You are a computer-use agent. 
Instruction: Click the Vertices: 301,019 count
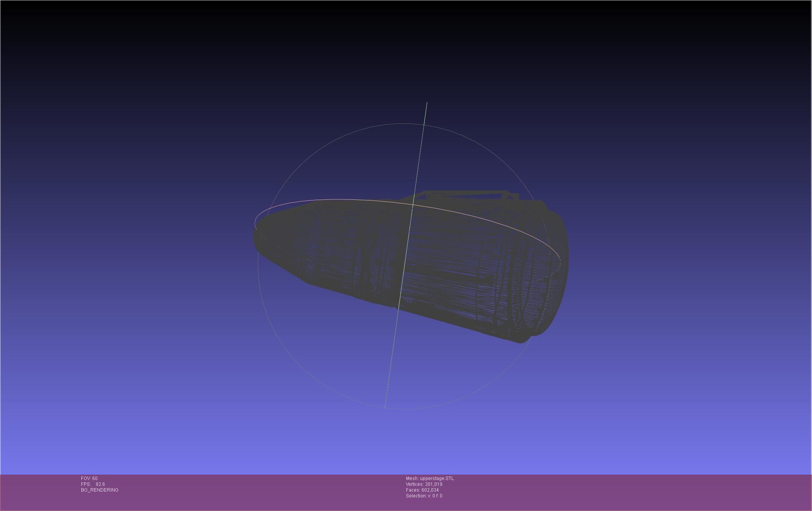click(424, 484)
